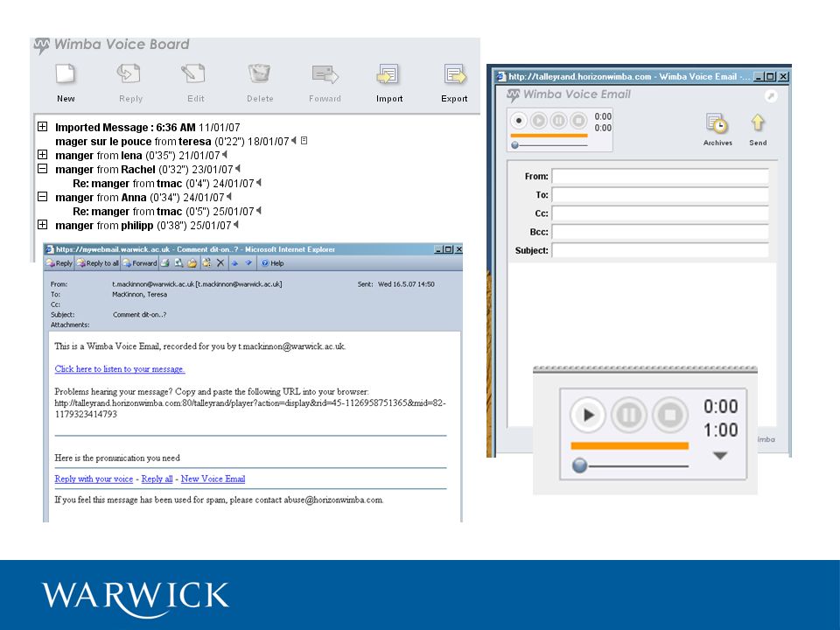Click the From field in Voice Email
840x630 pixels.
(x=660, y=176)
